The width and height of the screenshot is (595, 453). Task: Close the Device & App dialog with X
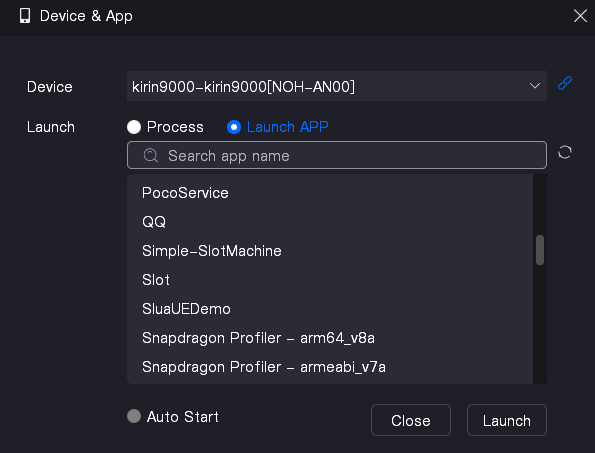click(x=580, y=16)
